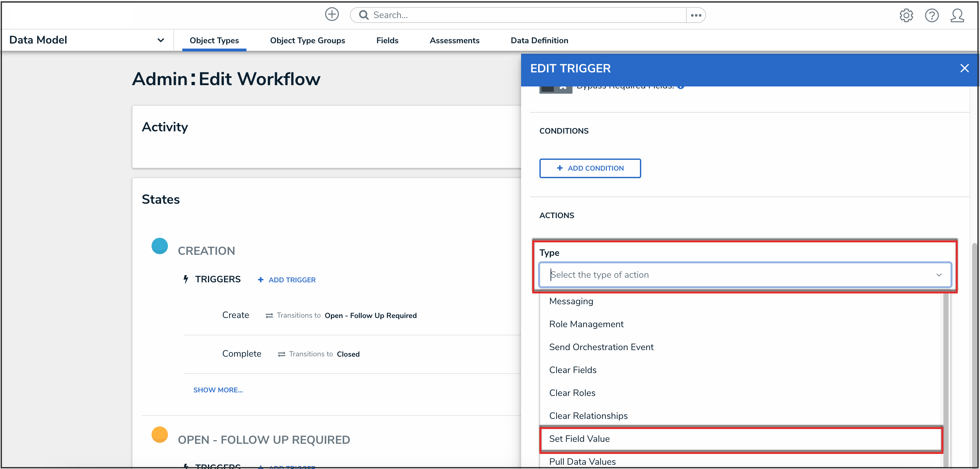Viewport: 980px width, 469px height.
Task: Open the user profile icon
Action: (x=957, y=15)
